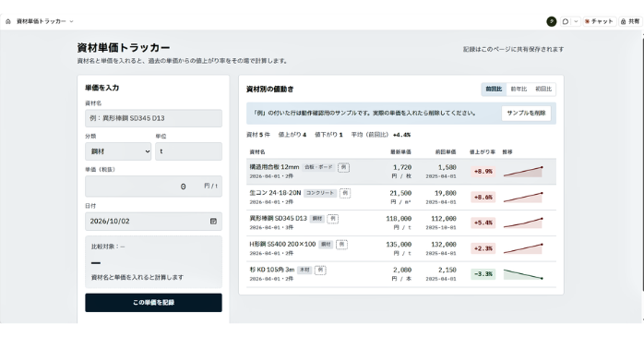Select the H形鋼 SS400 200×100 row name
The height and width of the screenshot is (337, 644).
tap(282, 244)
